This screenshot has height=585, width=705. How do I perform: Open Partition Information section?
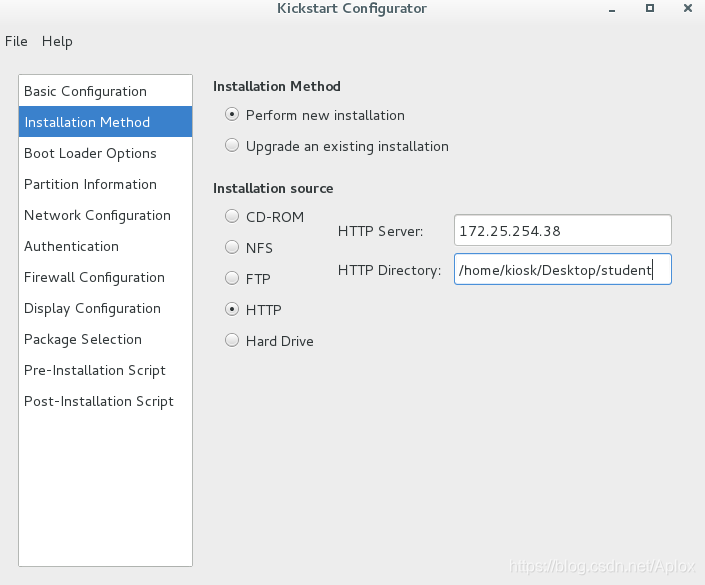tap(105, 184)
